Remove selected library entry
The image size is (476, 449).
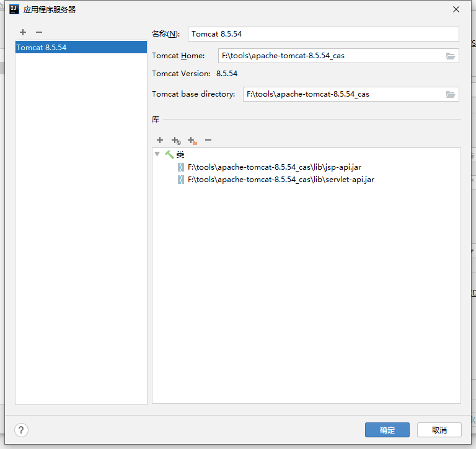(x=208, y=140)
